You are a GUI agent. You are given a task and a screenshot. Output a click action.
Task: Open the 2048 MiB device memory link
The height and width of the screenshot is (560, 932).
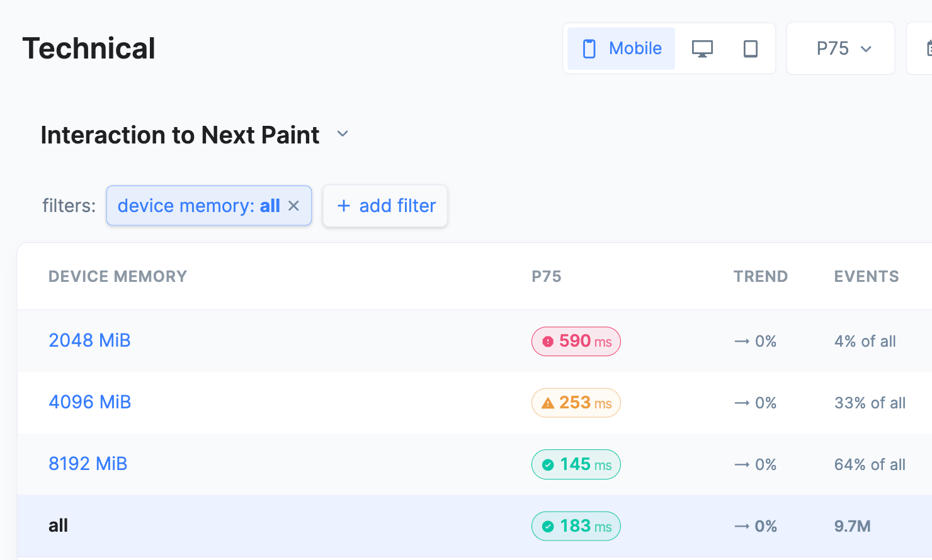click(89, 340)
